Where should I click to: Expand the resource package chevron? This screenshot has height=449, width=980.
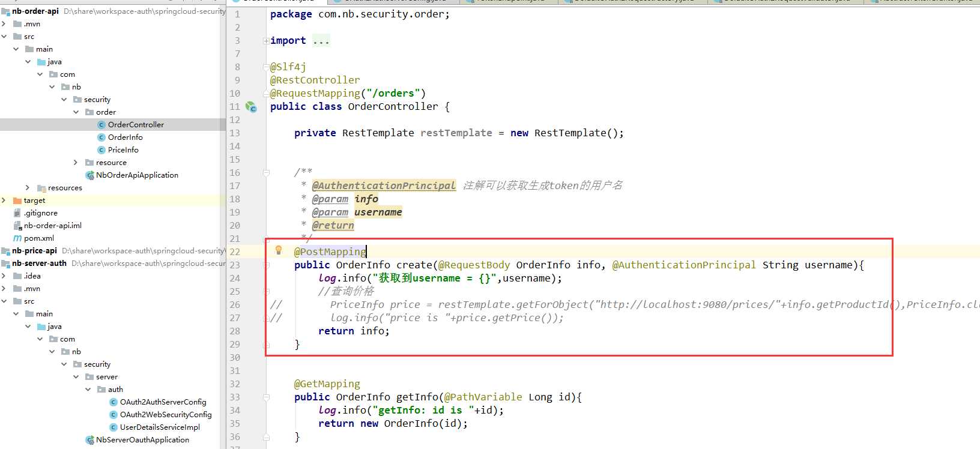76,163
